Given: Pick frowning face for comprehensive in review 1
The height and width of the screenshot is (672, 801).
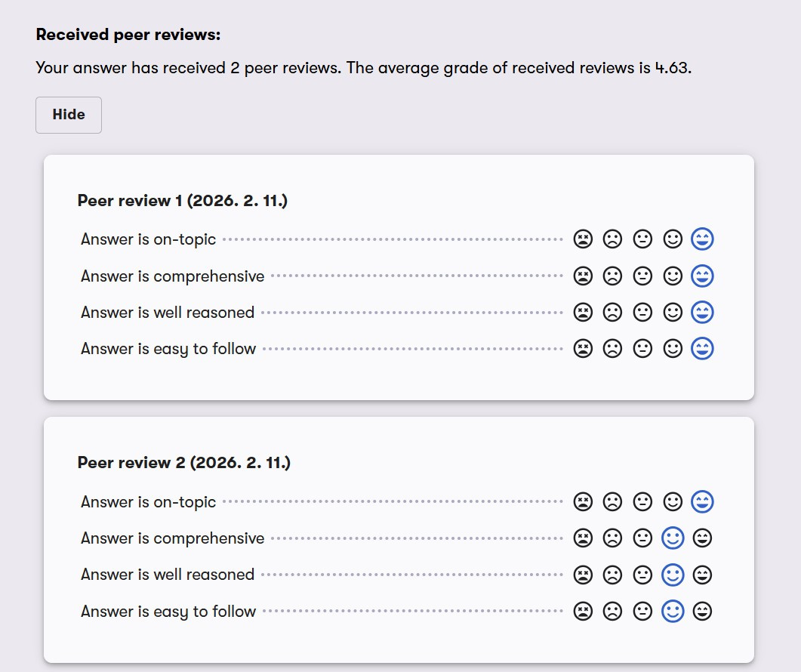Looking at the screenshot, I should [612, 276].
